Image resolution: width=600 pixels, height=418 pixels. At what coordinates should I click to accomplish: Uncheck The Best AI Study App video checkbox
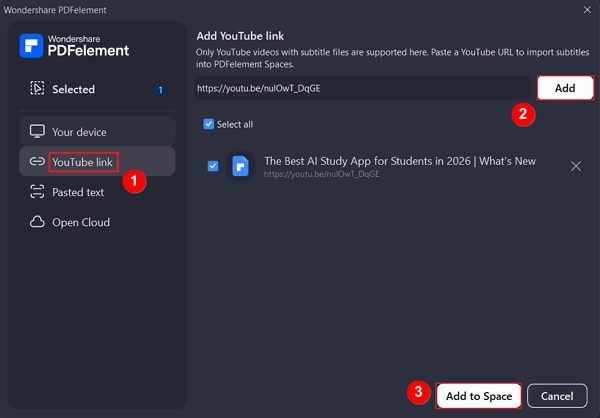[x=213, y=166]
